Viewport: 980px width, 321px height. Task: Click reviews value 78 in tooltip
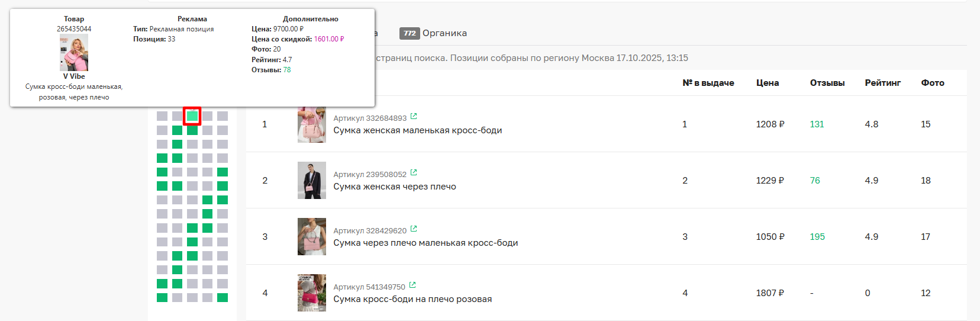tap(287, 70)
